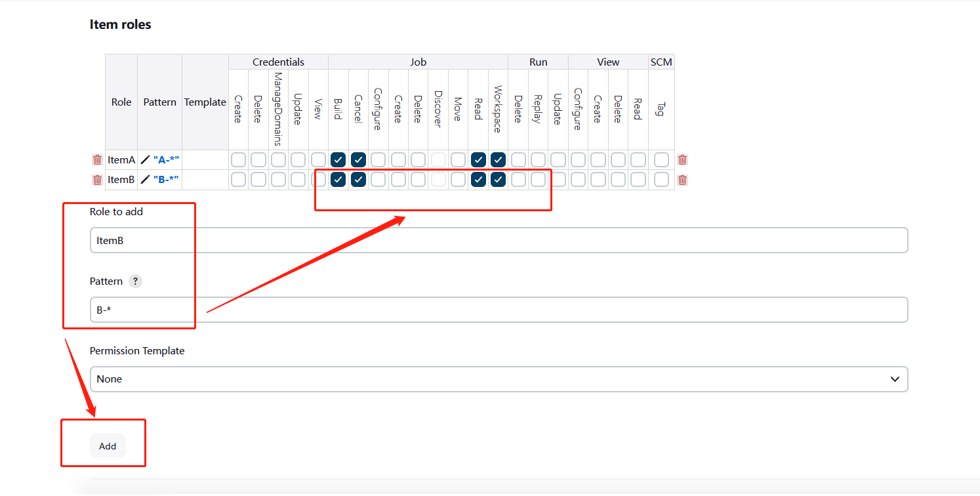Enable Credentials ManageDomains for ItemA
The height and width of the screenshot is (496, 980).
click(x=278, y=159)
